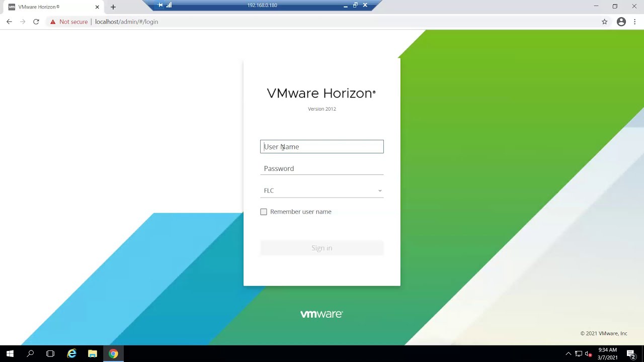Launch Internet Explorer from the taskbar
The width and height of the screenshot is (644, 362).
(x=72, y=353)
